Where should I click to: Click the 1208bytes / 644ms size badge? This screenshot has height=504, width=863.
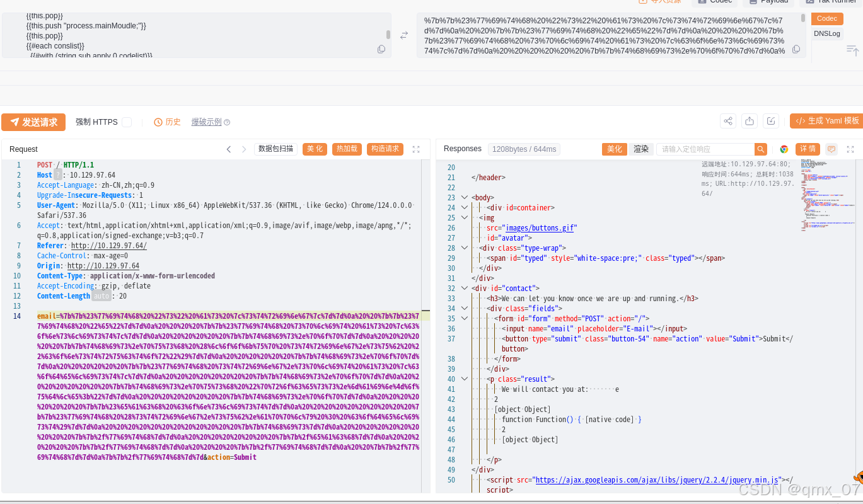(x=524, y=149)
